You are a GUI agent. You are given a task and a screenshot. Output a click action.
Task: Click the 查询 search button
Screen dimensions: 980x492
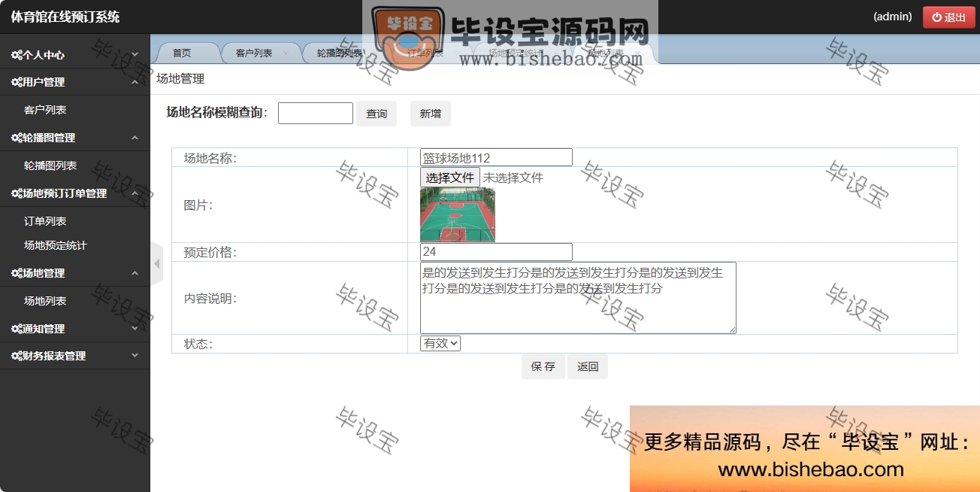[x=377, y=114]
